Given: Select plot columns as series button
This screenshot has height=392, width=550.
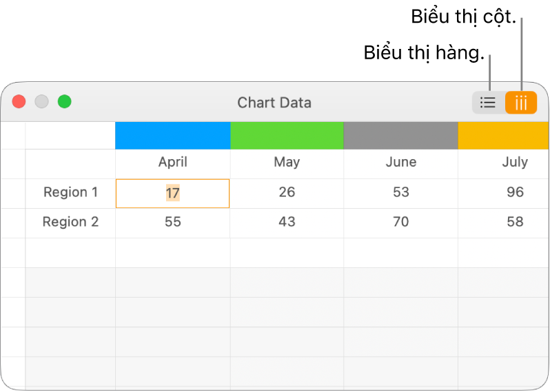Looking at the screenshot, I should pos(521,103).
